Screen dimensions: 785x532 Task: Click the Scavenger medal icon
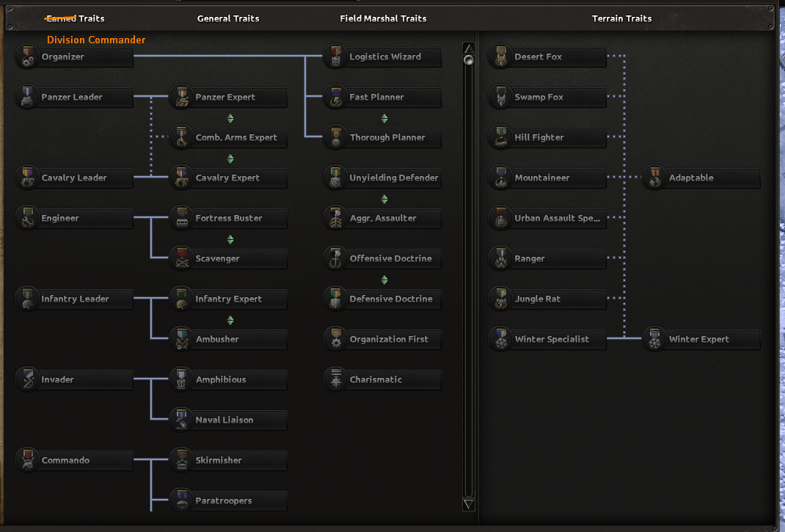point(182,258)
